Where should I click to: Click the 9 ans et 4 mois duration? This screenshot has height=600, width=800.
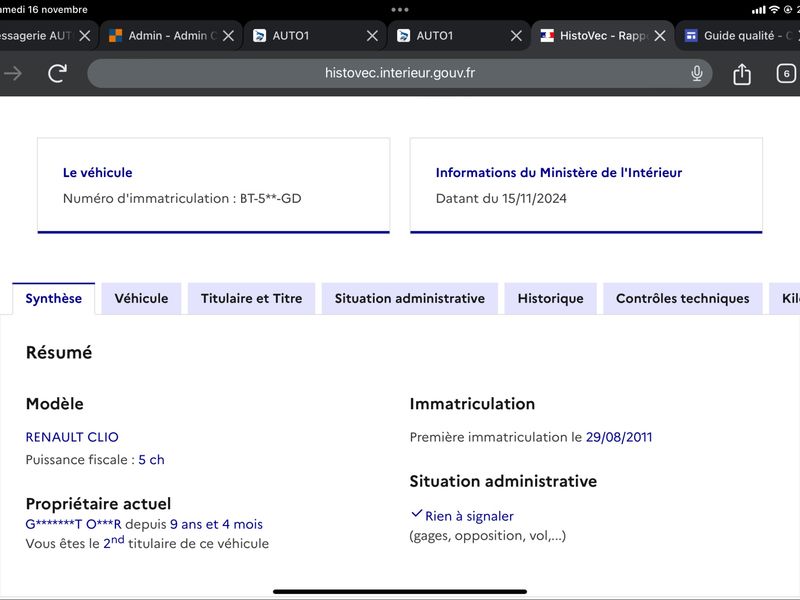216,524
